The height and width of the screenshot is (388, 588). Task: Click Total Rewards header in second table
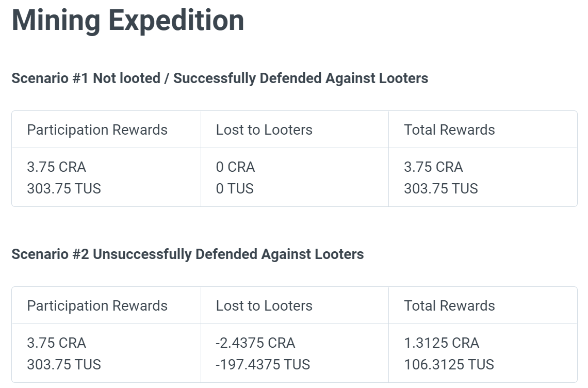(449, 306)
